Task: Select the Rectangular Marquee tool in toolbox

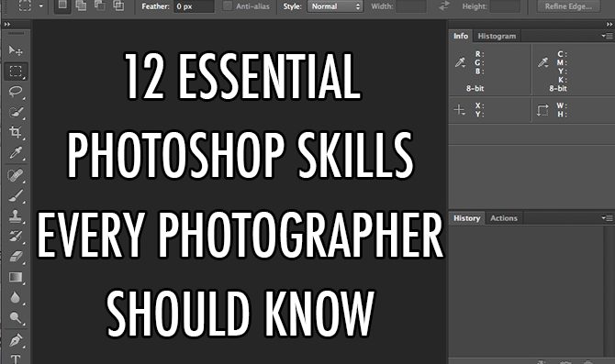Action: [x=16, y=72]
